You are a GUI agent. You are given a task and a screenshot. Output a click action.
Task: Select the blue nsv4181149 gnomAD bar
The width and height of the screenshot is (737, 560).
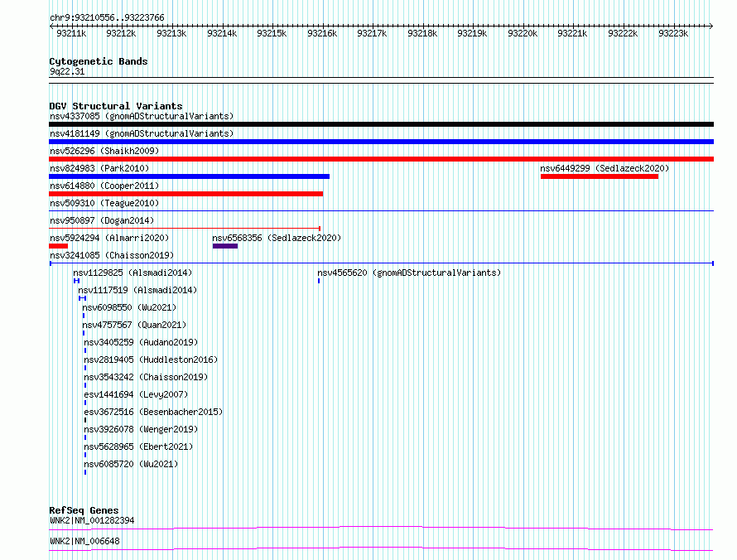(381, 142)
